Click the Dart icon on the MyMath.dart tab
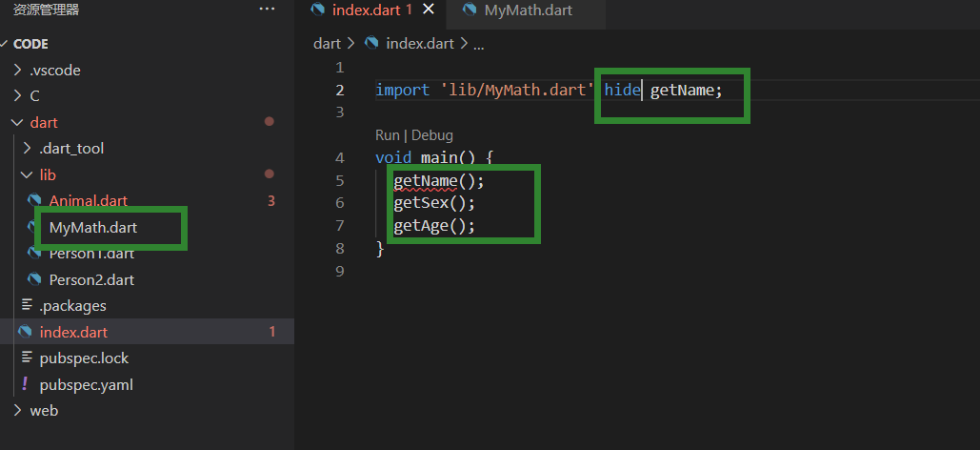Screen dimensions: 980x450 click(x=470, y=10)
